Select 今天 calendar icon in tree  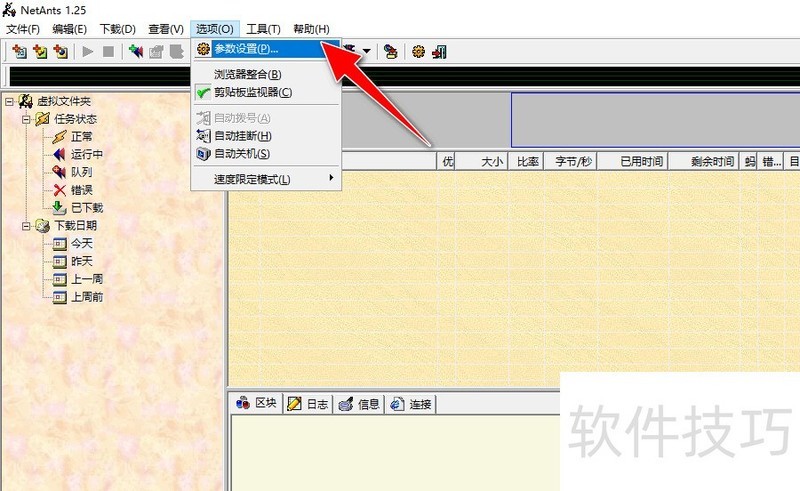pyautogui.click(x=60, y=243)
